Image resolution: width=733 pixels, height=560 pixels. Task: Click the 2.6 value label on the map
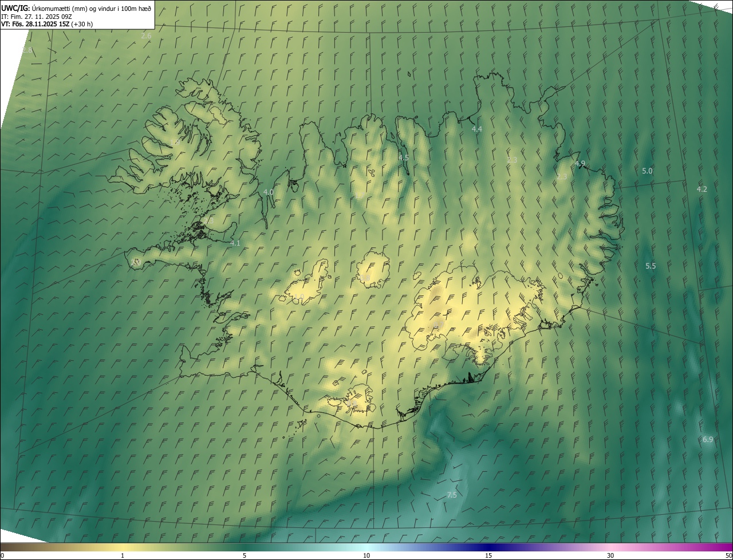[x=146, y=36]
